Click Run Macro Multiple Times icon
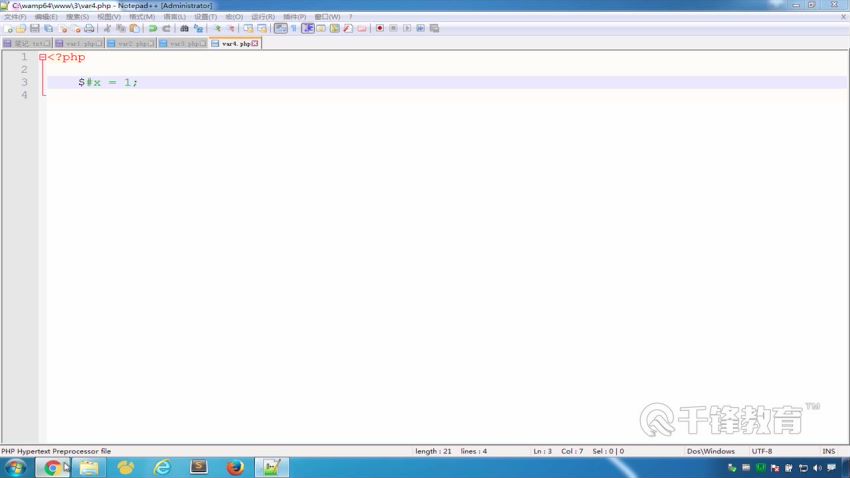 (x=421, y=28)
